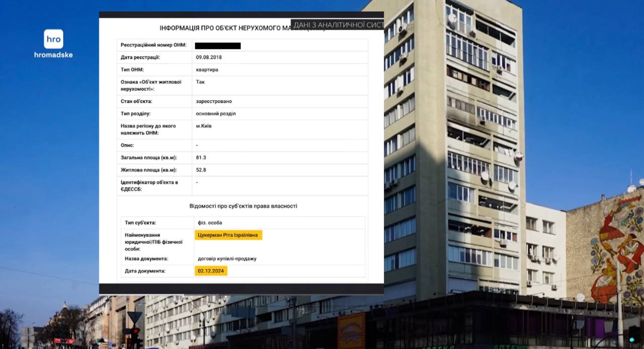The width and height of the screenshot is (644, 349).
Task: Click the 'м.Київ' region value
Action: 204,126
